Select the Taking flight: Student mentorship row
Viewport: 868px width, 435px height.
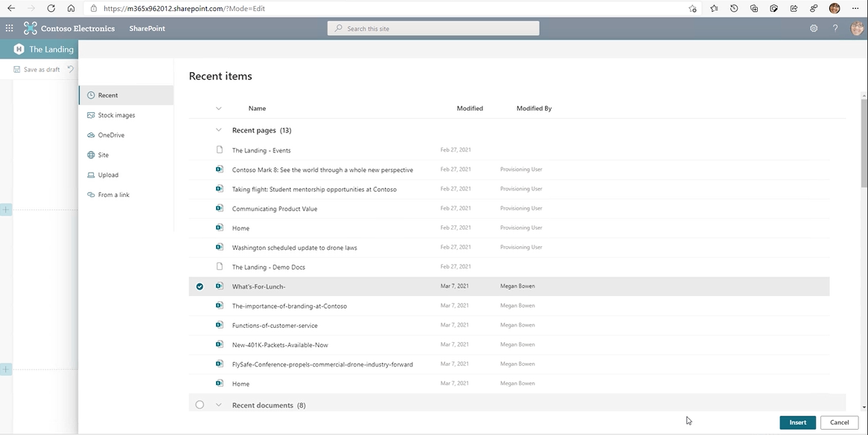pos(509,189)
